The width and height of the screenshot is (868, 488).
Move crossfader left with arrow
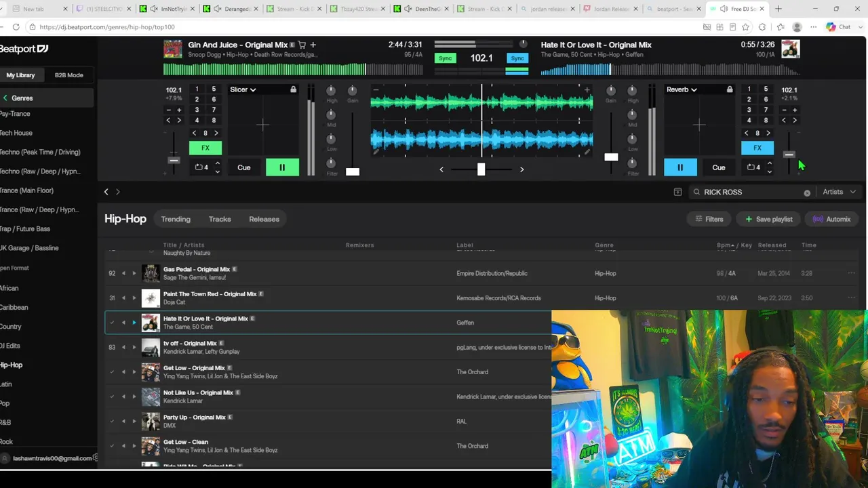click(x=441, y=169)
